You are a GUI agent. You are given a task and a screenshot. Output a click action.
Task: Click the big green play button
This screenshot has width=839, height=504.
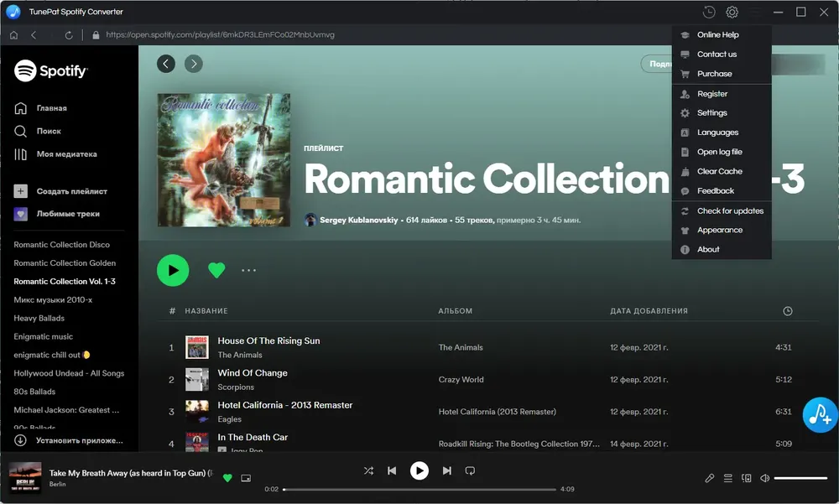point(173,270)
